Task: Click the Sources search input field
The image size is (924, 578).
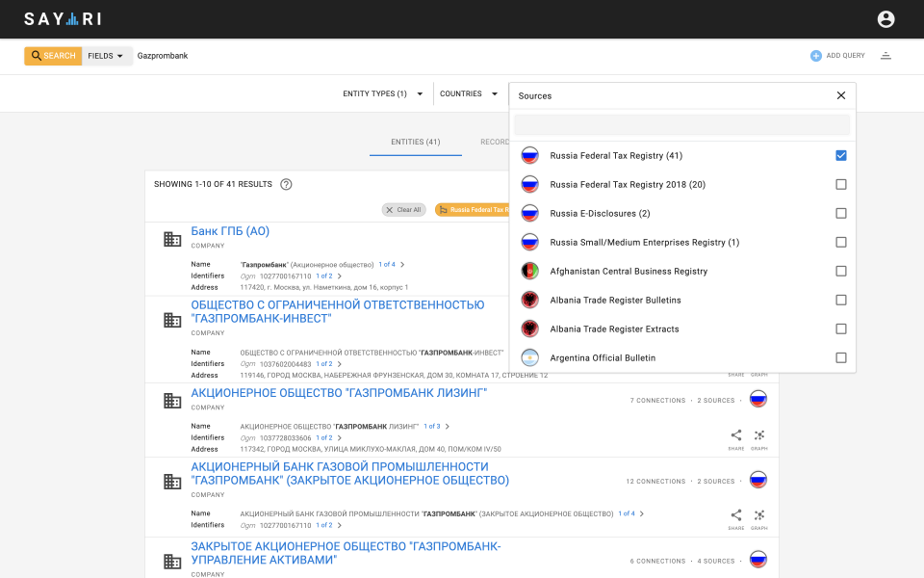Action: [681, 125]
